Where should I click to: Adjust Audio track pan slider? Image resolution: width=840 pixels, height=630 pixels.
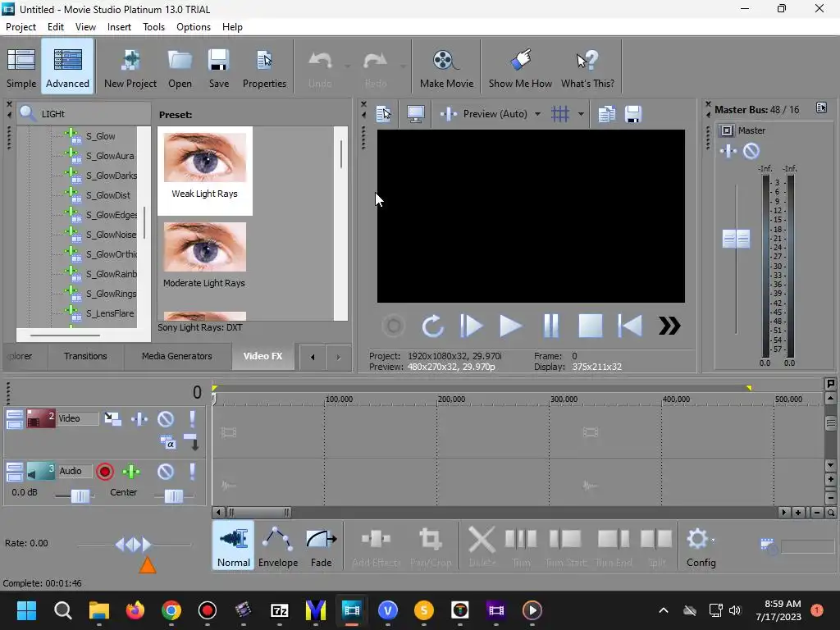pos(174,496)
